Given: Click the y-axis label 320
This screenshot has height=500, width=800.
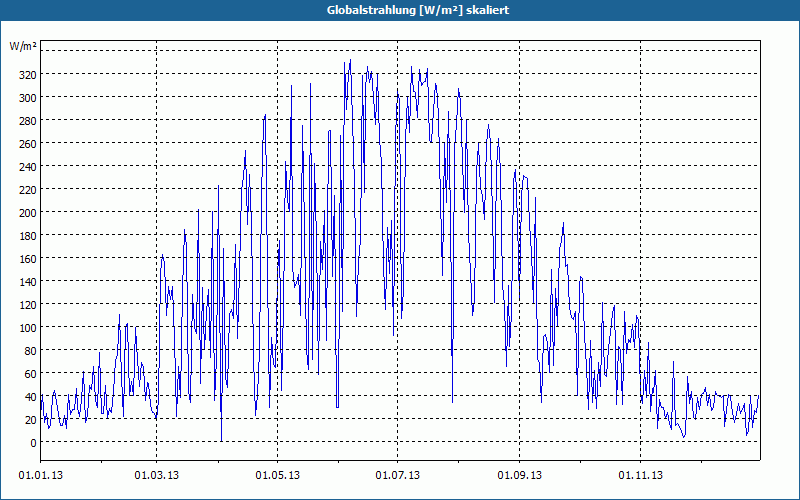Looking at the screenshot, I should 28,75.
